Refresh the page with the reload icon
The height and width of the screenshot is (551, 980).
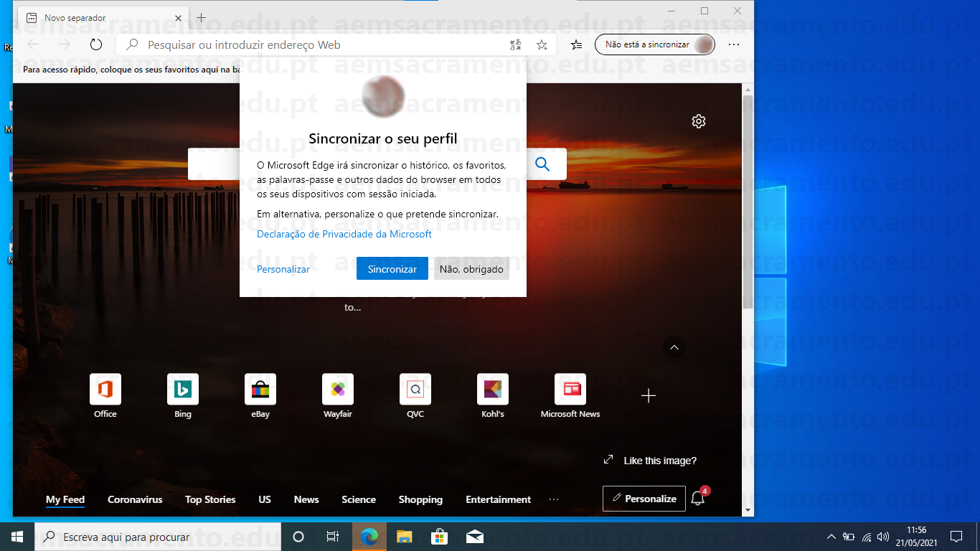[x=96, y=44]
